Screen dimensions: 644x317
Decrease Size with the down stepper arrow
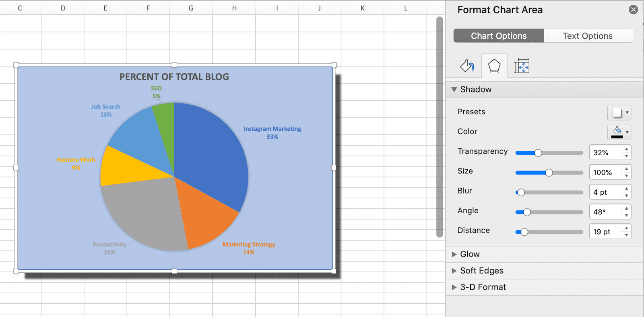pyautogui.click(x=627, y=176)
